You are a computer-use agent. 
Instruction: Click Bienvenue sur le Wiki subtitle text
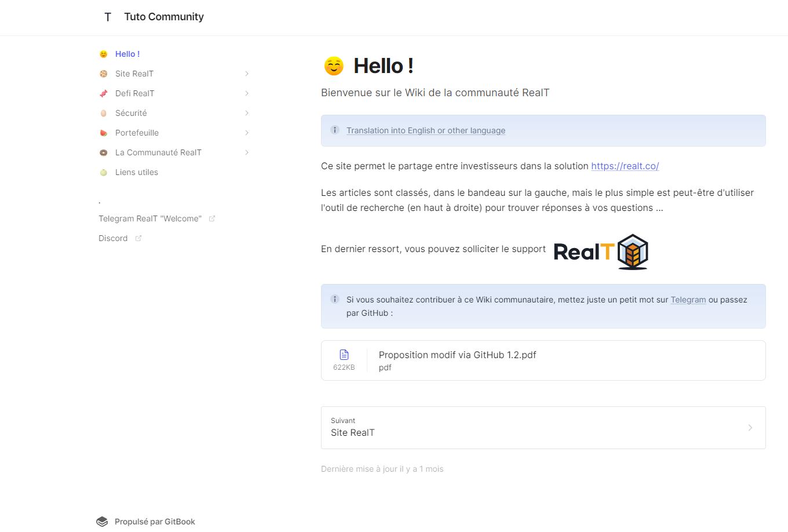pos(435,93)
